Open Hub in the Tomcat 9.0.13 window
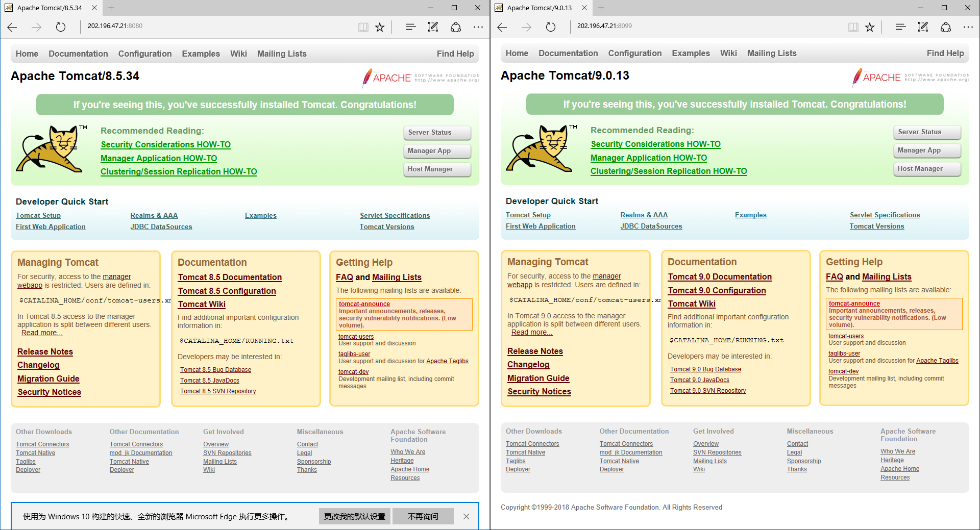 [900, 27]
